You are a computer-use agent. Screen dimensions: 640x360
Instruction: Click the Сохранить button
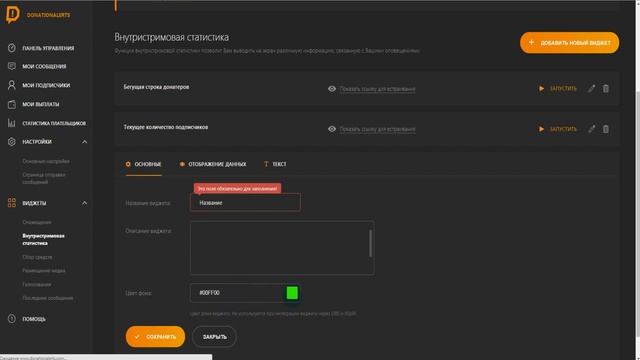[155, 337]
